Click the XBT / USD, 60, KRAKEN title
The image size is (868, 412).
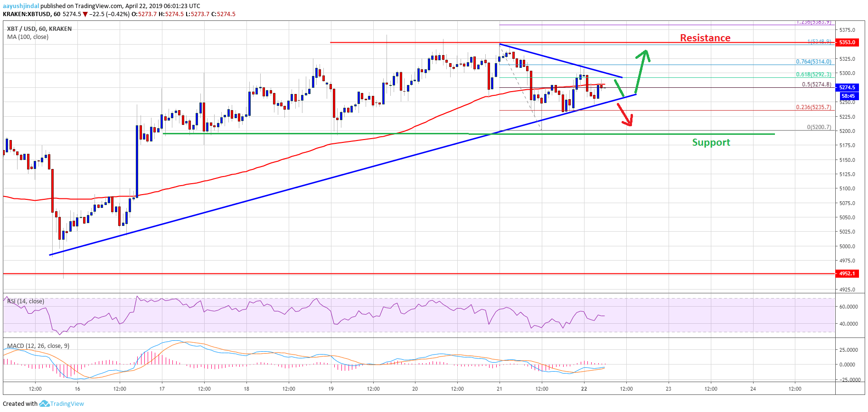coord(39,28)
